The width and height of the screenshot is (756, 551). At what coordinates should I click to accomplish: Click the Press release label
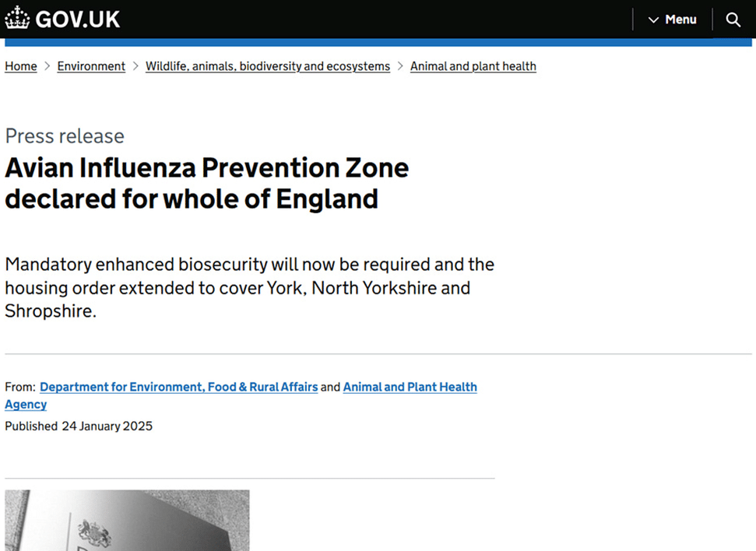pyautogui.click(x=65, y=136)
